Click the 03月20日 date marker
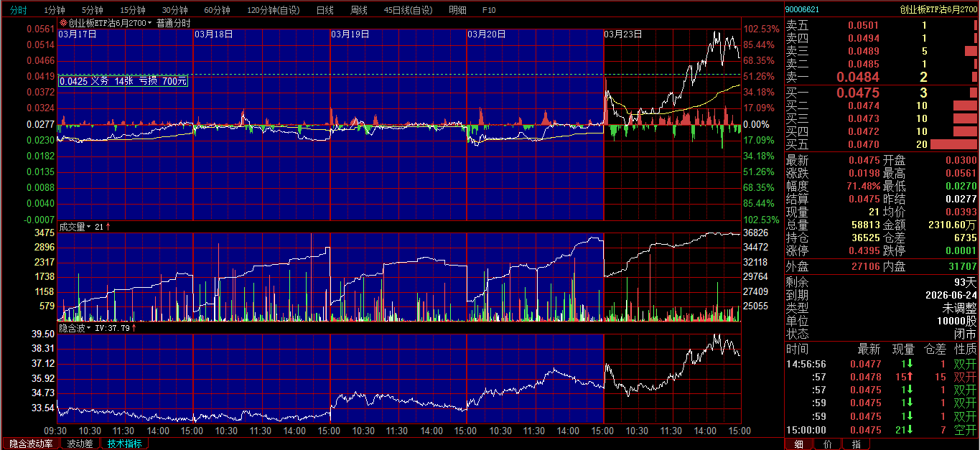 tap(486, 34)
